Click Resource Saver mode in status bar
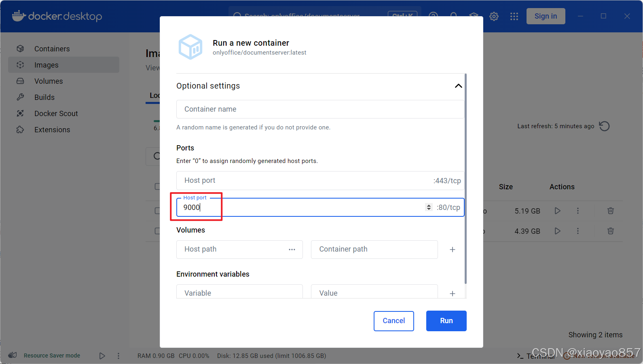This screenshot has height=364, width=643. click(x=52, y=356)
